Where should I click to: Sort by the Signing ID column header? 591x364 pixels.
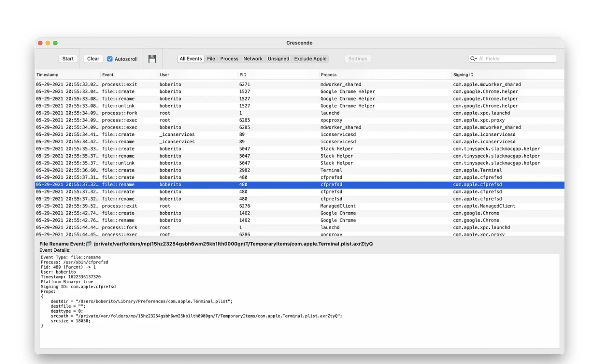coord(508,75)
